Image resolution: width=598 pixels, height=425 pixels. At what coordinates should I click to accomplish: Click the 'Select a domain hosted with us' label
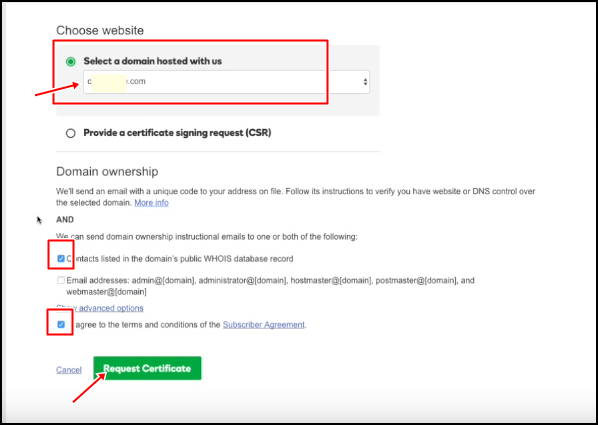[x=153, y=61]
